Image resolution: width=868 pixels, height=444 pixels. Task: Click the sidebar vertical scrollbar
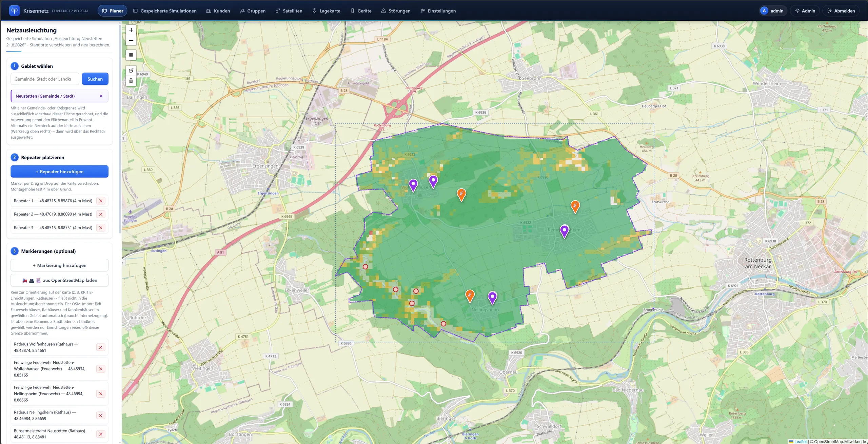click(x=120, y=129)
